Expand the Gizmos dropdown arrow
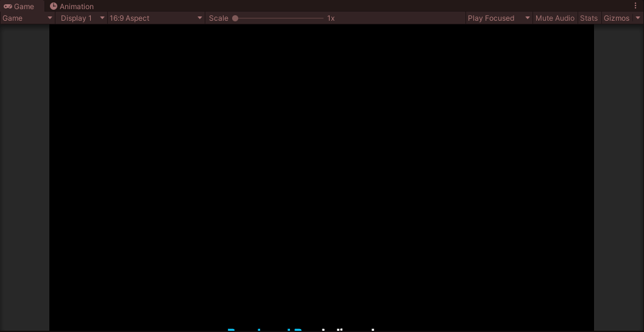 [638, 18]
